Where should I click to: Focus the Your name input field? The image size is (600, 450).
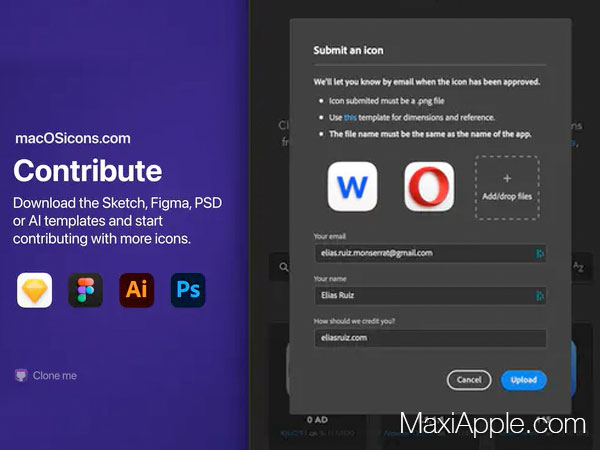point(430,296)
